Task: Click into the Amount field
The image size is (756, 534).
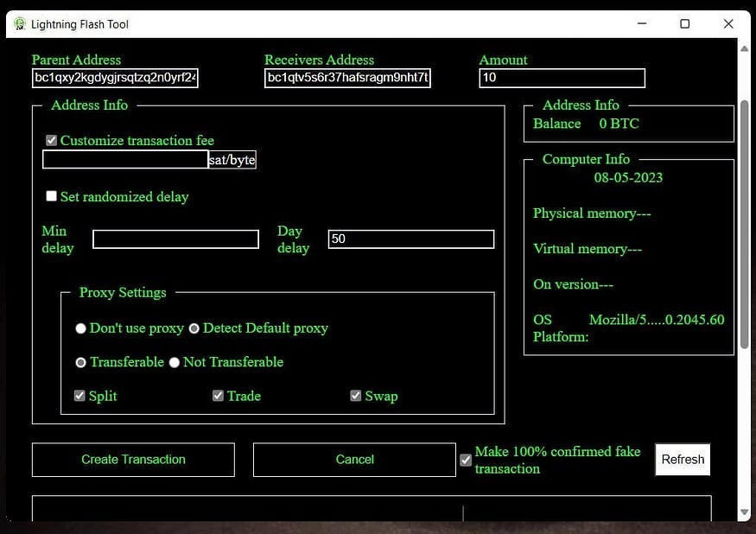Action: [562, 79]
